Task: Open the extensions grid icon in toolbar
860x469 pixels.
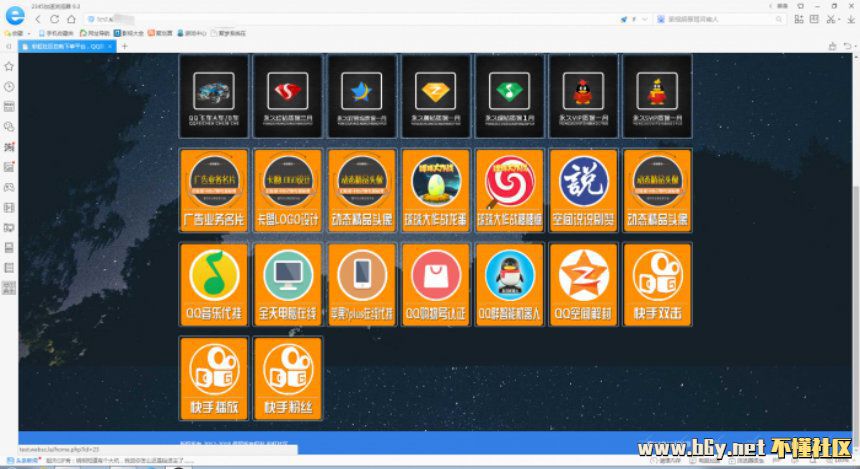Action: [x=799, y=19]
